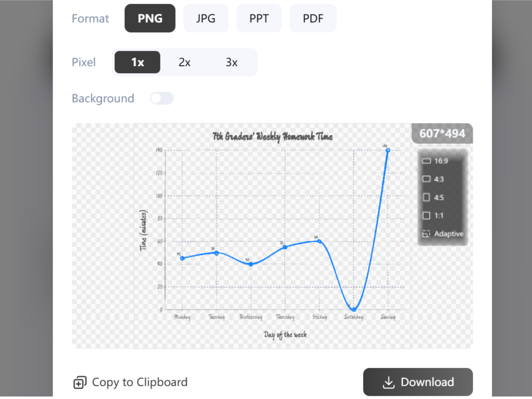Choose PNG export format

coord(150,19)
